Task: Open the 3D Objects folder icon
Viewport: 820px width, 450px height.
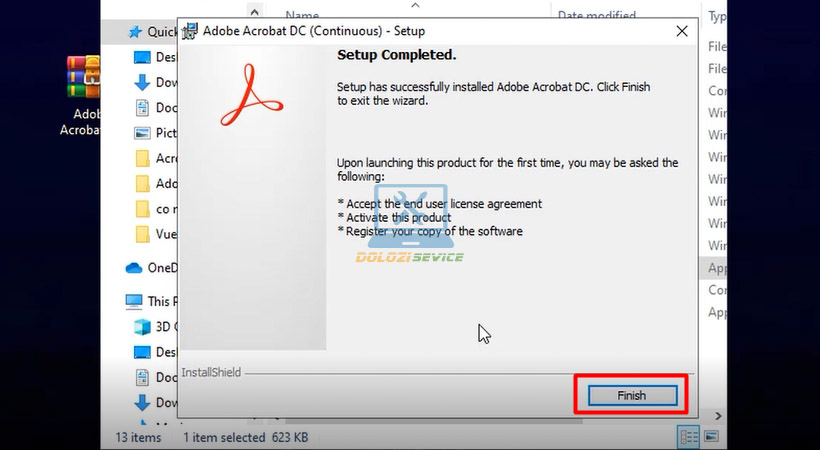Action: (143, 326)
